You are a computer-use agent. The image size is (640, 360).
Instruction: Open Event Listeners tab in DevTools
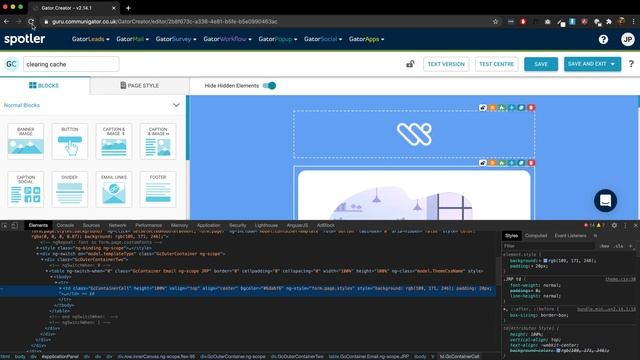(x=570, y=236)
